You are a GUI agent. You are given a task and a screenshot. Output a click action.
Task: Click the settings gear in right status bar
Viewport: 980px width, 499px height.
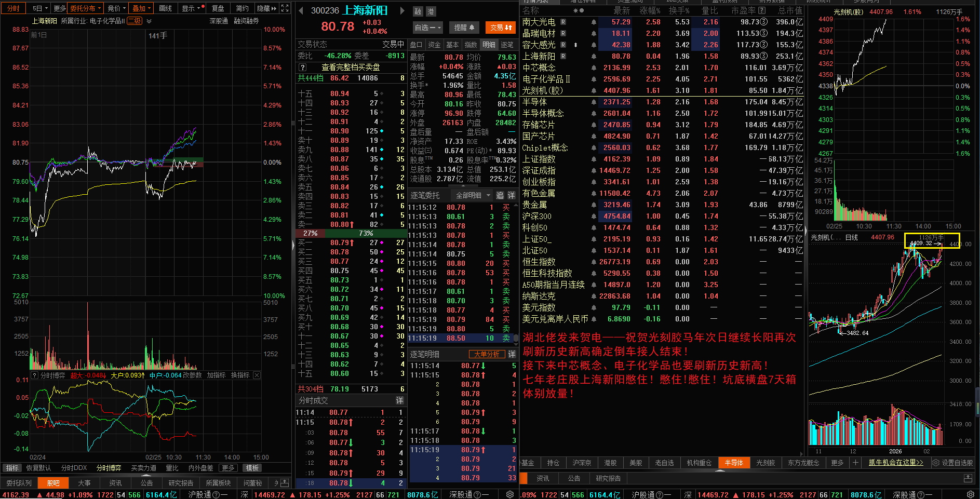click(x=970, y=495)
